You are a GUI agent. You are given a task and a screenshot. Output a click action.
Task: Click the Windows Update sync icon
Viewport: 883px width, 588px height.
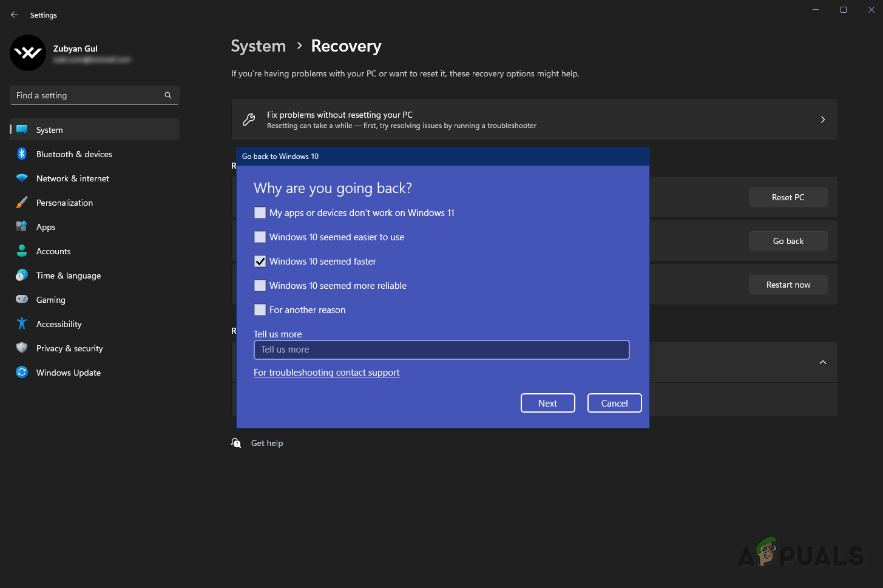coord(22,373)
